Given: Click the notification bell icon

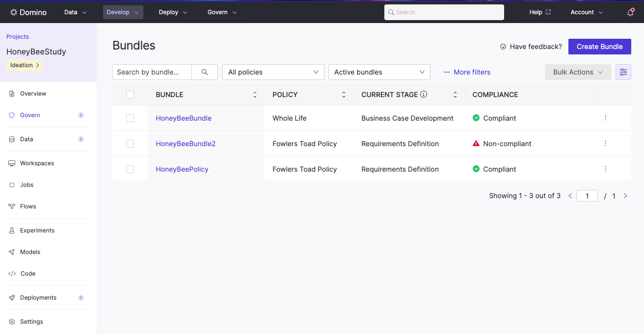Looking at the screenshot, I should click(x=630, y=13).
